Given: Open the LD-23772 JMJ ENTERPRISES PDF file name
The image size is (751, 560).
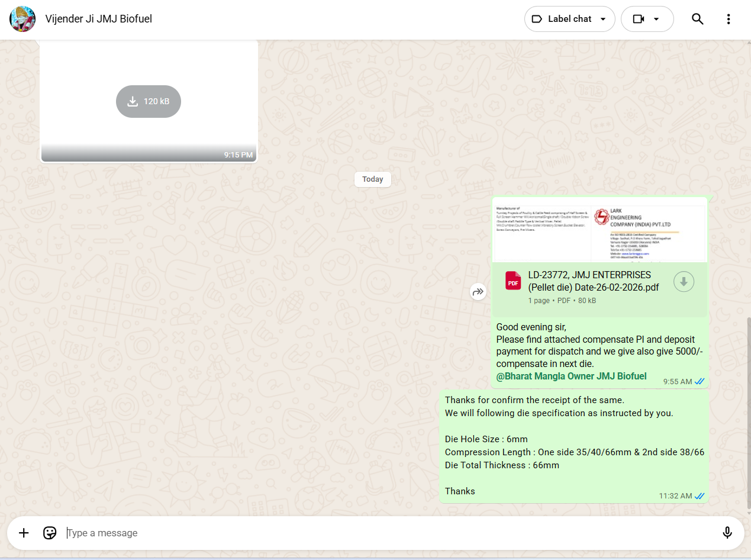Looking at the screenshot, I should 593,281.
